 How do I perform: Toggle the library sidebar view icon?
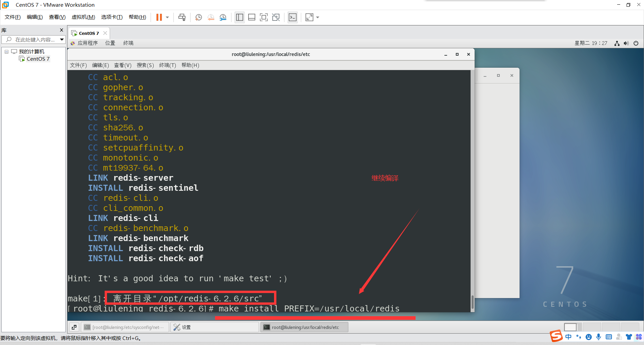(x=239, y=17)
